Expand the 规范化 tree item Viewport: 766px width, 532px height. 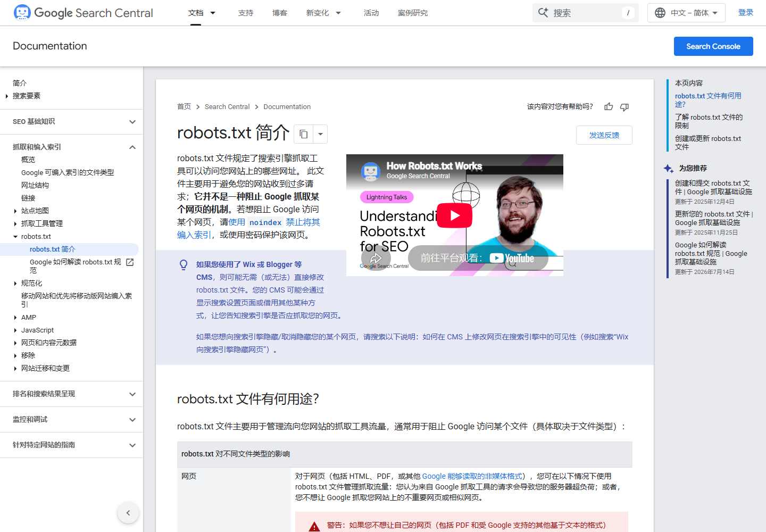[x=15, y=284]
